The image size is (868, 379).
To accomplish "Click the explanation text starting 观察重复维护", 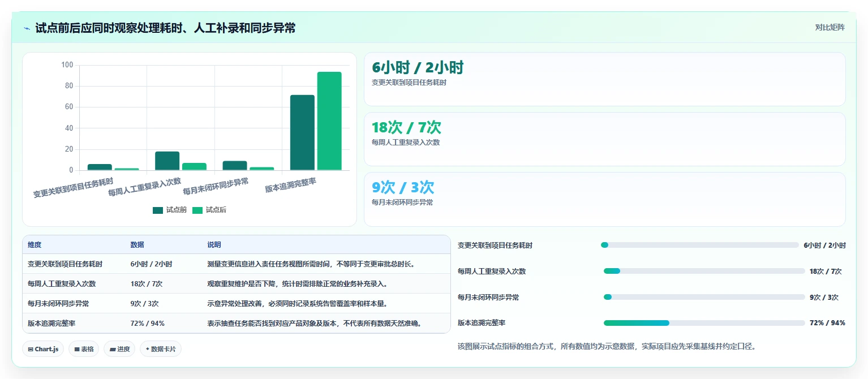I will pos(297,284).
